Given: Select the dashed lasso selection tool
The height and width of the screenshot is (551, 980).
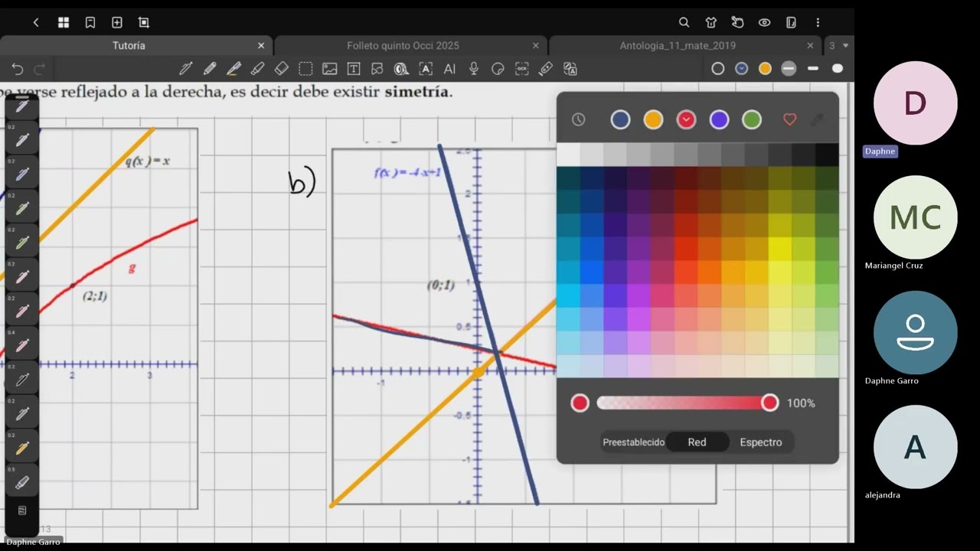Looking at the screenshot, I should pyautogui.click(x=305, y=69).
